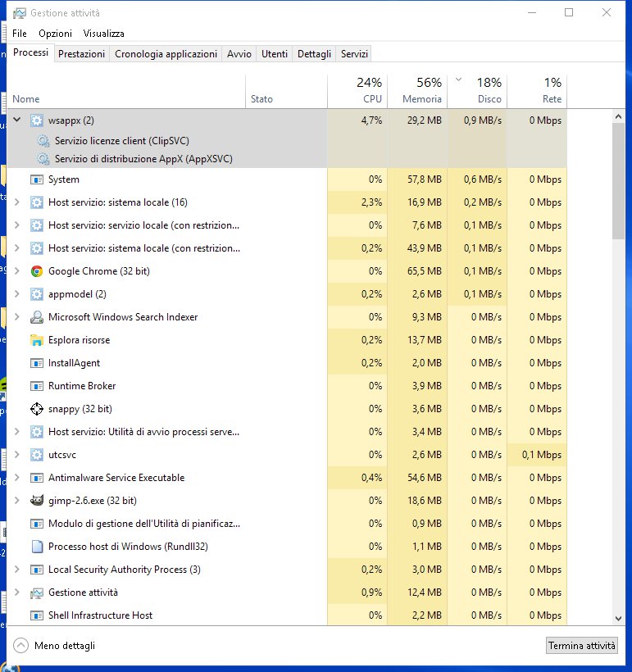Click the scrollbar up arrow
This screenshot has height=672, width=632.
coord(618,116)
